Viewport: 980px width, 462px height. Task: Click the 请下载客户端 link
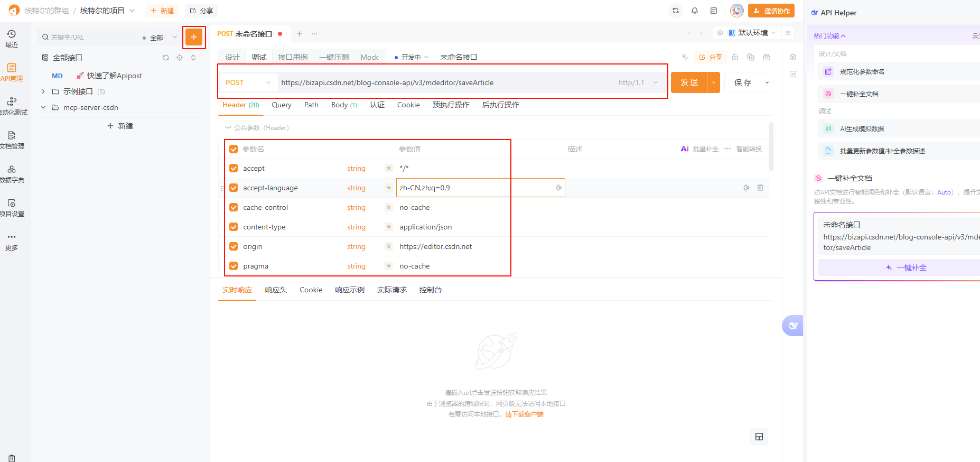[524, 414]
